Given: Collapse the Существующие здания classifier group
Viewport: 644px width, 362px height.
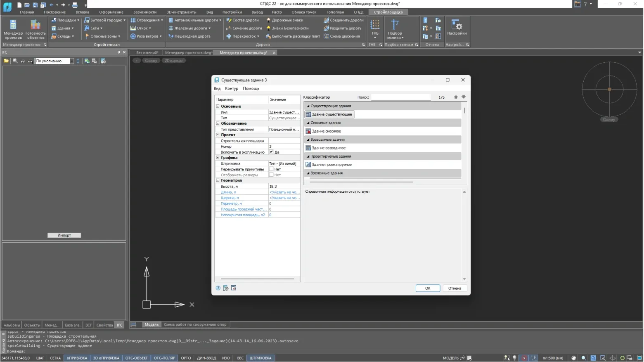Looking at the screenshot, I should click(308, 106).
